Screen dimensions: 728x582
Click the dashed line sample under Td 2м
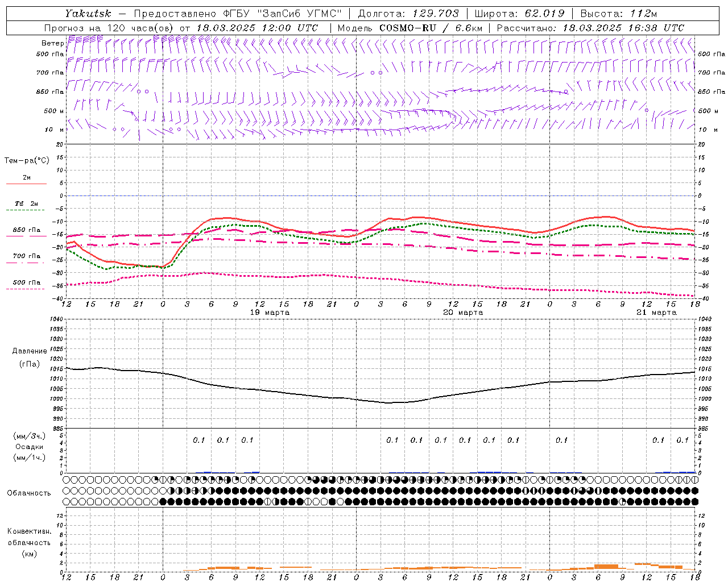(26, 210)
